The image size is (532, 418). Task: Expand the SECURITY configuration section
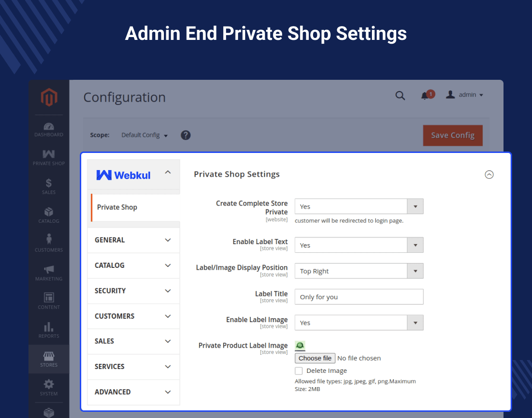tap(133, 291)
